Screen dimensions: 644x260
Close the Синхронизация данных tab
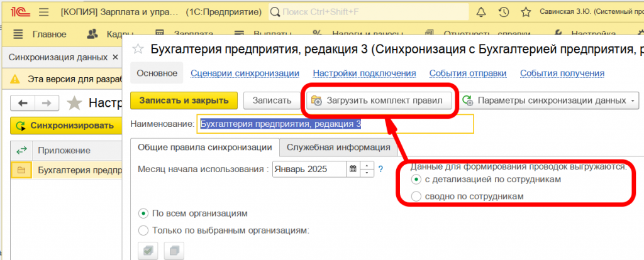point(115,57)
